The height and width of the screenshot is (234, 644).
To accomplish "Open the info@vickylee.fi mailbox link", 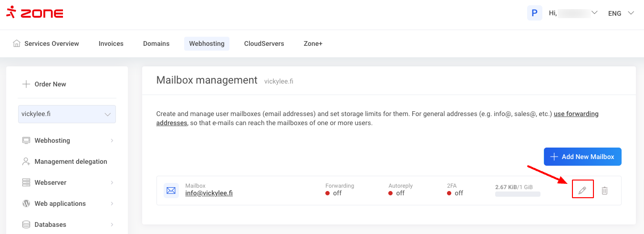I will coord(209,193).
